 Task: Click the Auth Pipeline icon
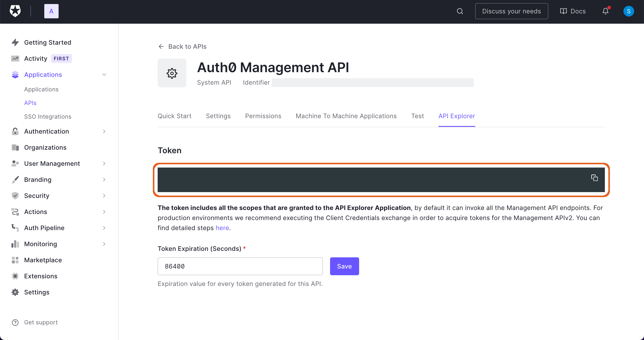point(15,228)
